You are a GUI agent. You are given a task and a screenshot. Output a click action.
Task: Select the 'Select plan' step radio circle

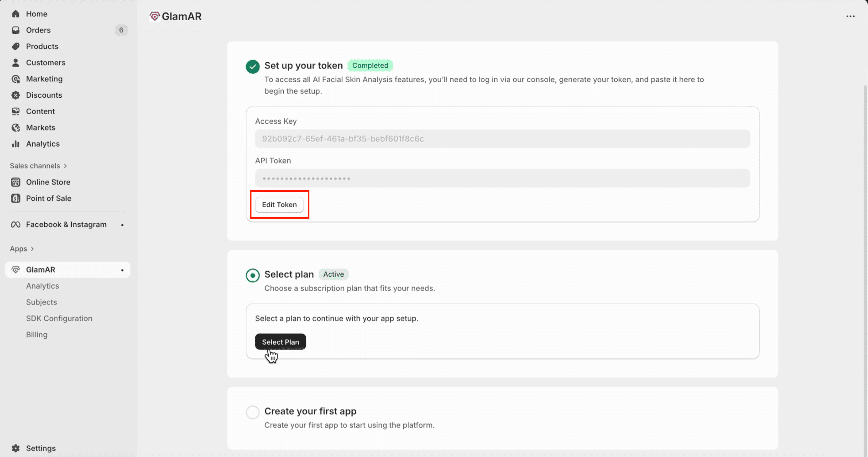tap(252, 275)
